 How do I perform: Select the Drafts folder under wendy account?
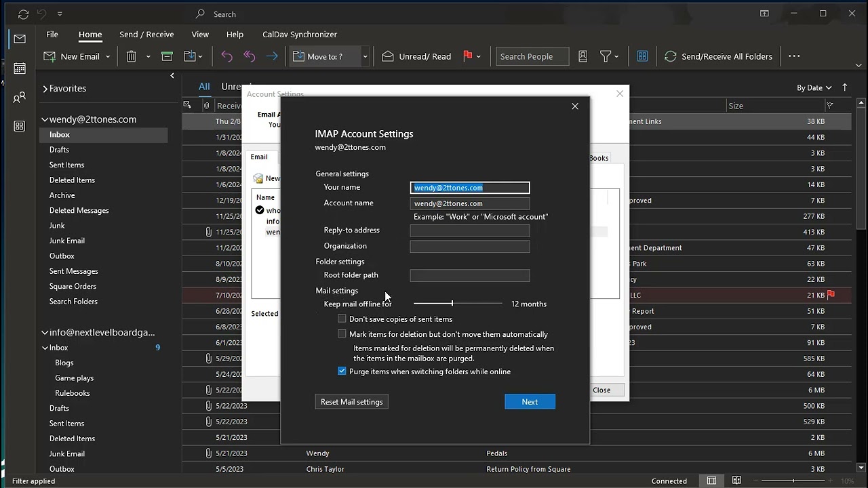(59, 150)
